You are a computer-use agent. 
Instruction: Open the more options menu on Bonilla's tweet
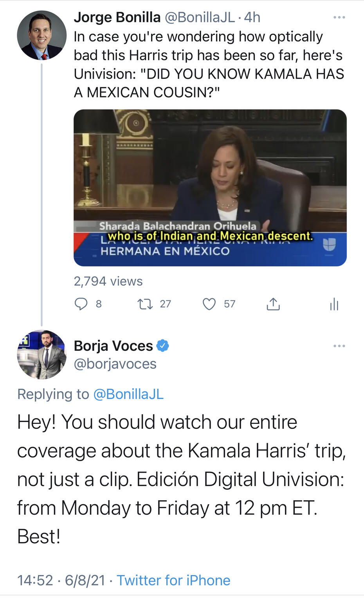coord(339,18)
